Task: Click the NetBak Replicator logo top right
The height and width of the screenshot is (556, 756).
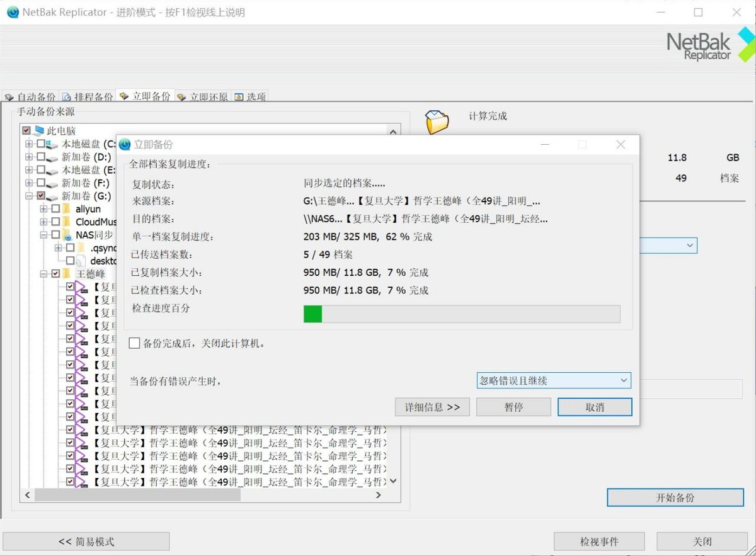Action: tap(699, 44)
